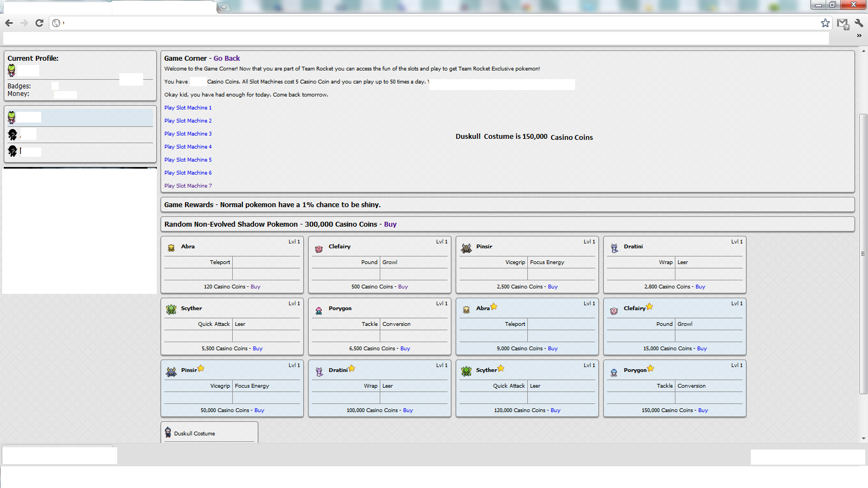868x488 pixels.
Task: Buy shiny Scyther for 120,000 Casino Coins
Action: point(556,410)
